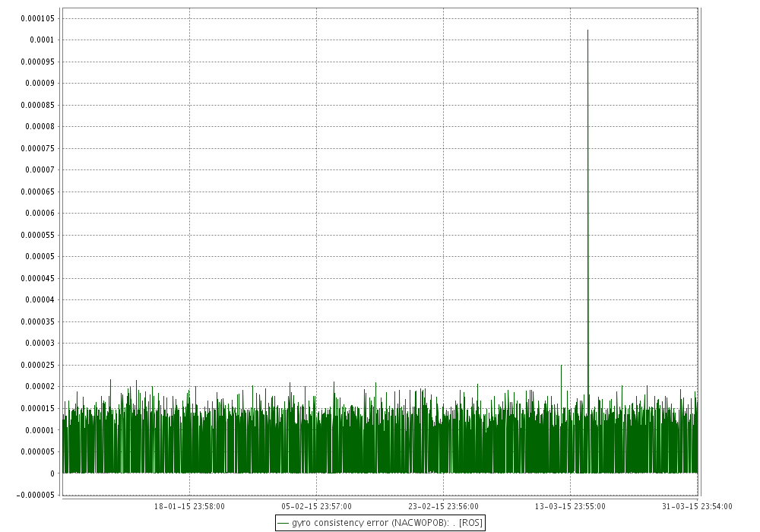This screenshot has width=760, height=532.
Task: Select the y-axis label 0.000105
Action: click(x=38, y=18)
